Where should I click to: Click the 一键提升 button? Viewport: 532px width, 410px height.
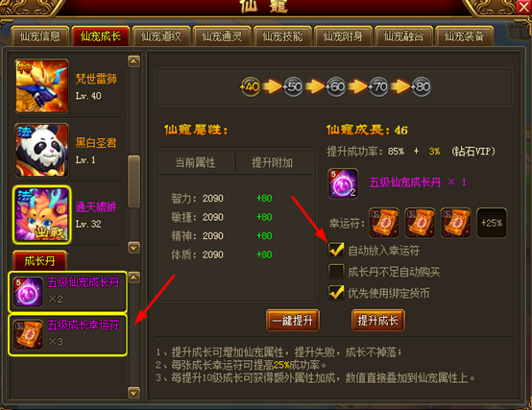pyautogui.click(x=293, y=320)
